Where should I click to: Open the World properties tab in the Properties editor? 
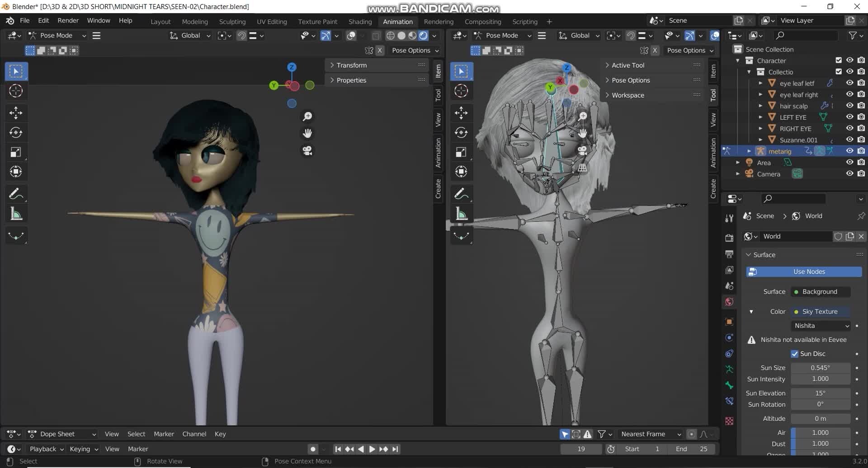(729, 301)
